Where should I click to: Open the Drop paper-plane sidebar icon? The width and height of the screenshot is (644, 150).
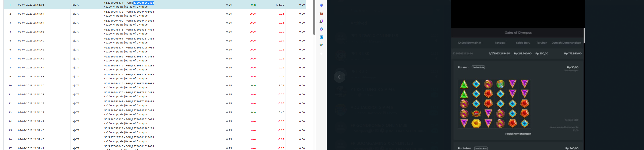(321, 45)
